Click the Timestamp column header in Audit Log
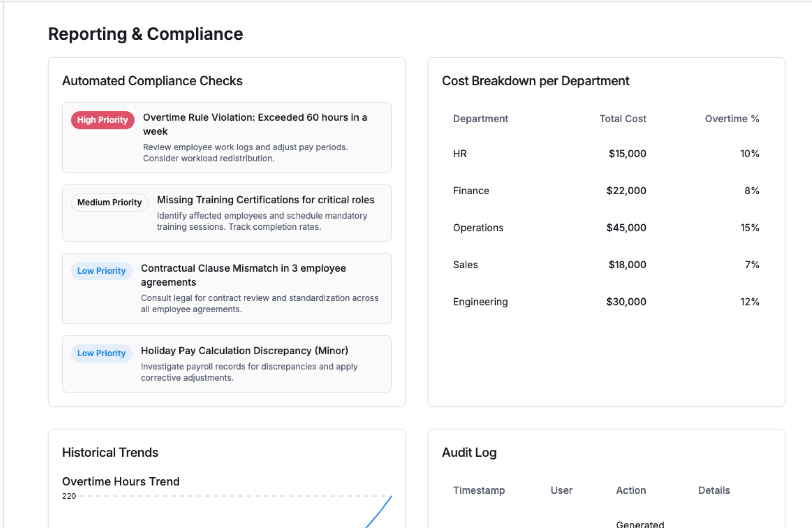This screenshot has height=528, width=812. click(479, 490)
